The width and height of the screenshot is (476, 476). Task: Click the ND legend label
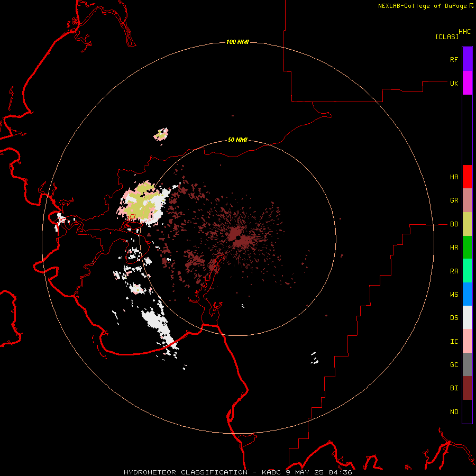click(454, 411)
